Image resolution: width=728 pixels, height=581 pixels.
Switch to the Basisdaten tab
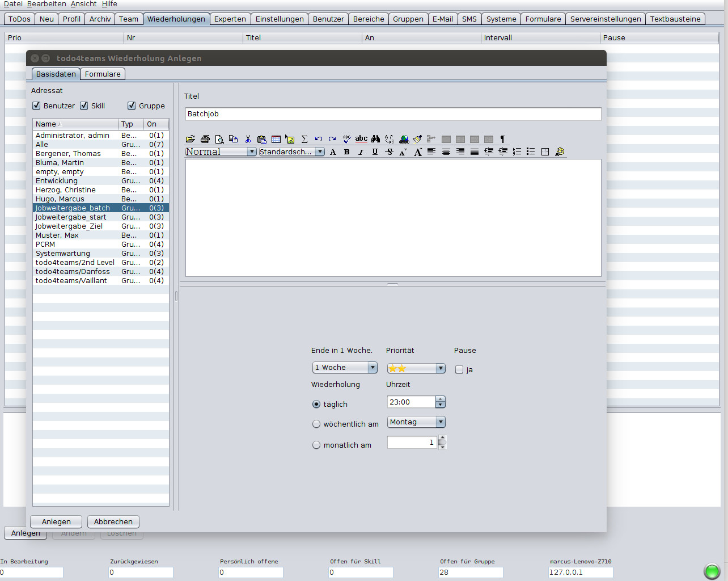click(56, 74)
